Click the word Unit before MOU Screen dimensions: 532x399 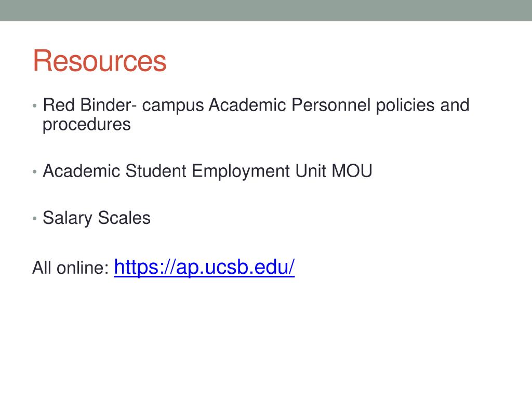tap(311, 170)
